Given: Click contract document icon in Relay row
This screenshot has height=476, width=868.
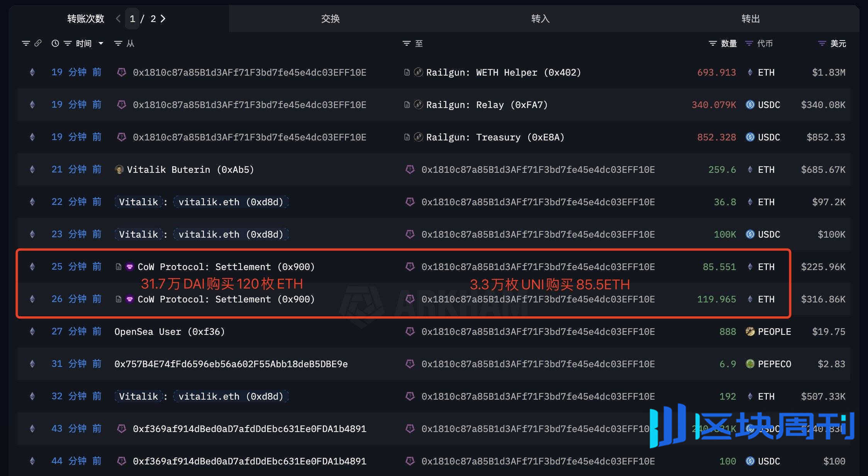Looking at the screenshot, I should pos(407,105).
